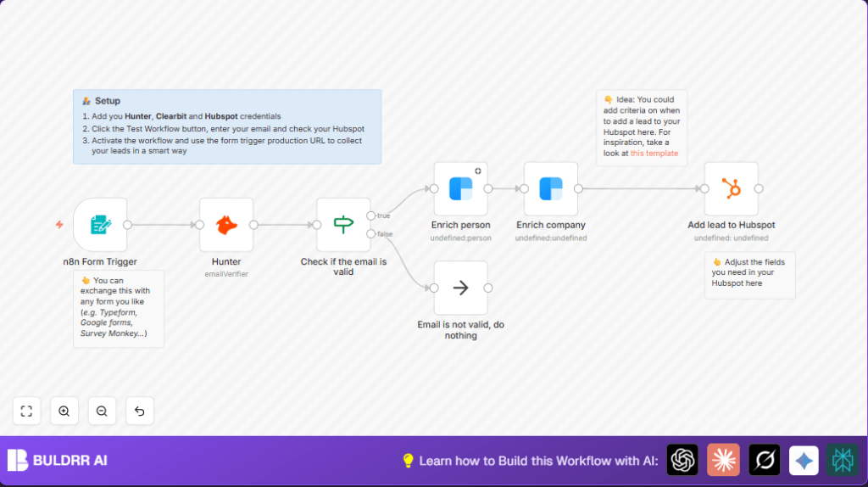
Task: Select the Add lead to Hubspot node
Action: 732,188
